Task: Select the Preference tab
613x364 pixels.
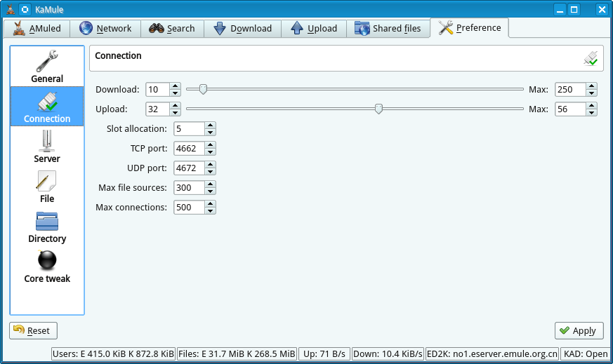Action: [x=469, y=28]
